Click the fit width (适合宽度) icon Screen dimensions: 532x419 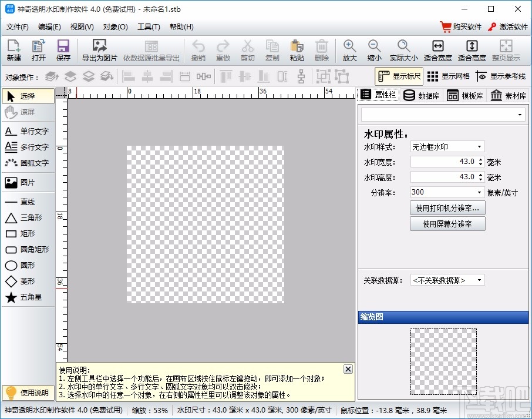437,49
